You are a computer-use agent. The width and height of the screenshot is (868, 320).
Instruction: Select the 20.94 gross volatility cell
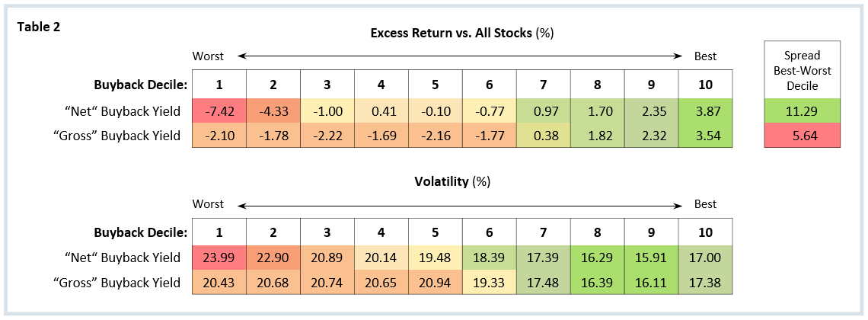[435, 282]
